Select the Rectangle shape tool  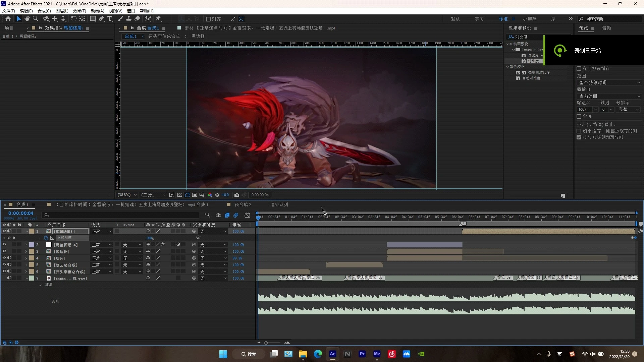pos(93,19)
